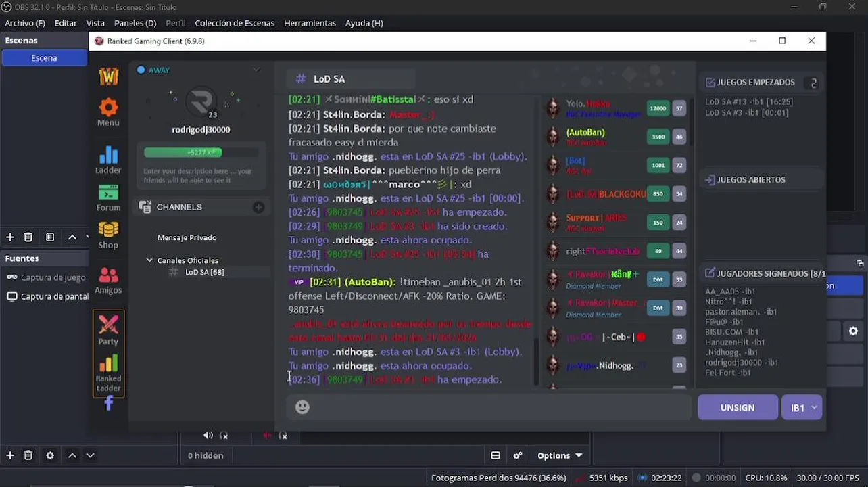Toggle first audio monitoring headphone icon

tap(224, 436)
